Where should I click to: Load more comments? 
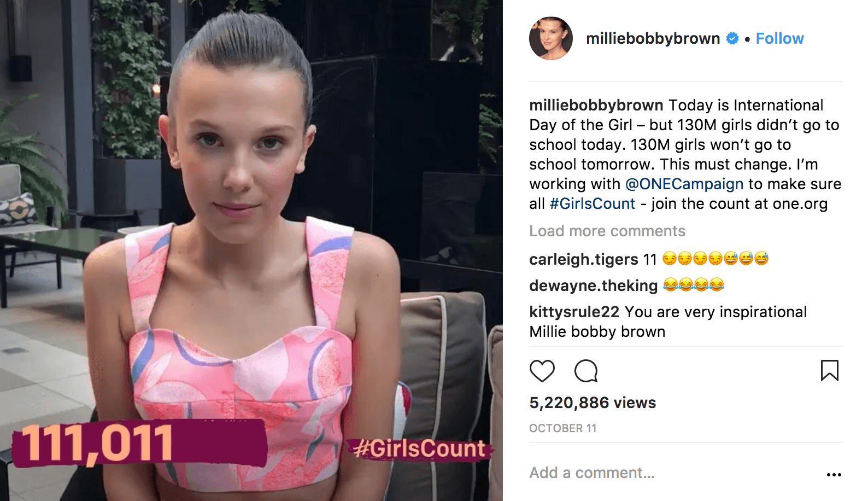pos(607,231)
